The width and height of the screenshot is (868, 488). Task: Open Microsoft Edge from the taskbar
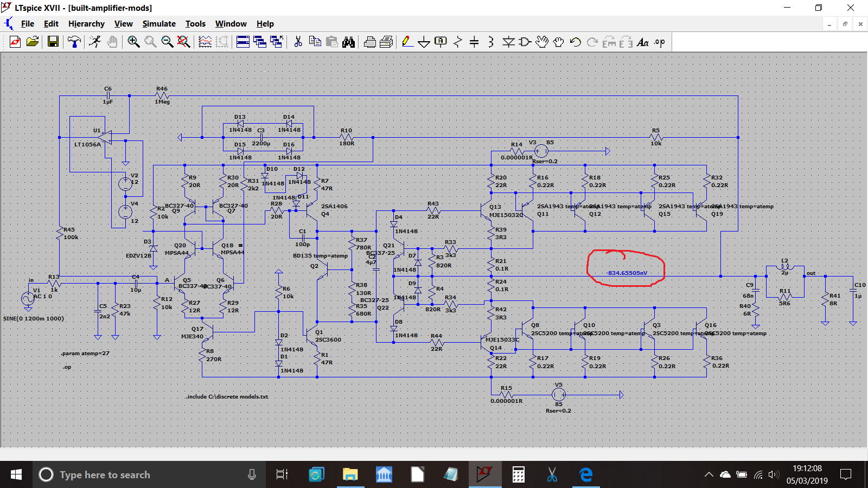[585, 475]
